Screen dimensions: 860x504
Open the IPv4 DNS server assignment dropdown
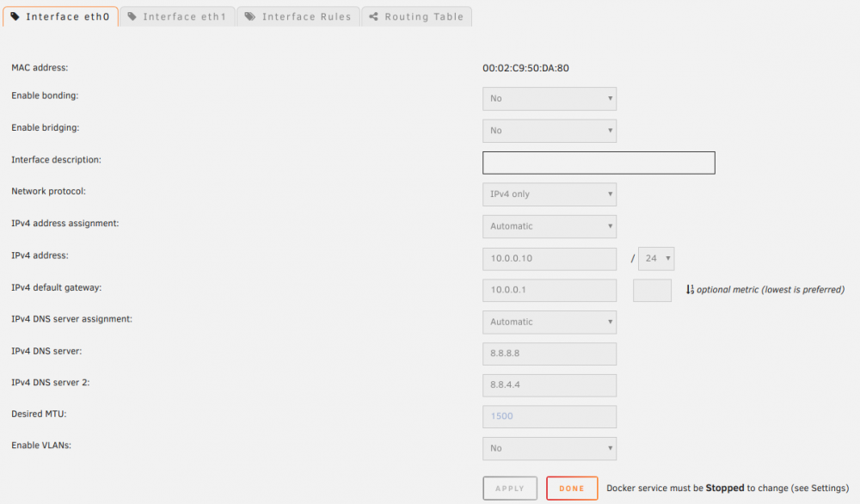pos(549,322)
